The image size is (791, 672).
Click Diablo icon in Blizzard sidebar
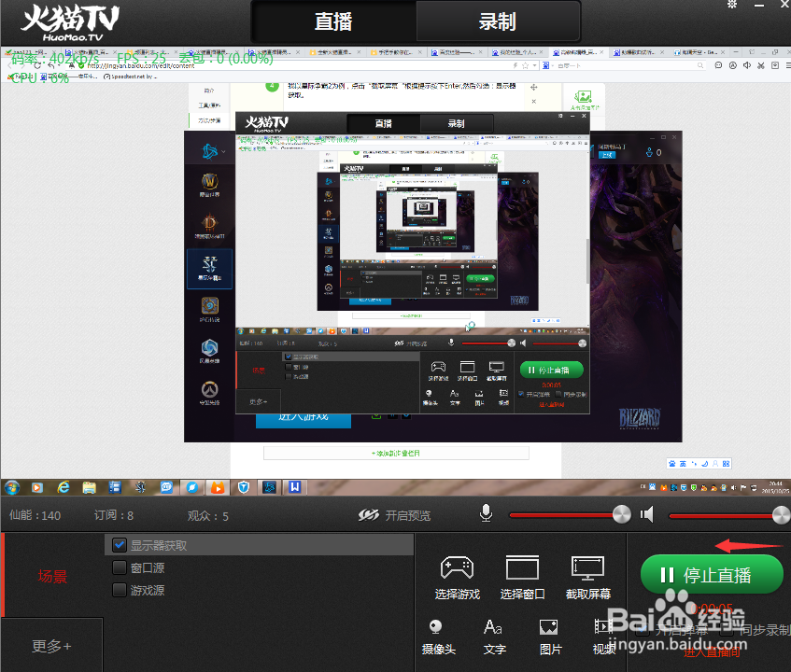pos(209,226)
